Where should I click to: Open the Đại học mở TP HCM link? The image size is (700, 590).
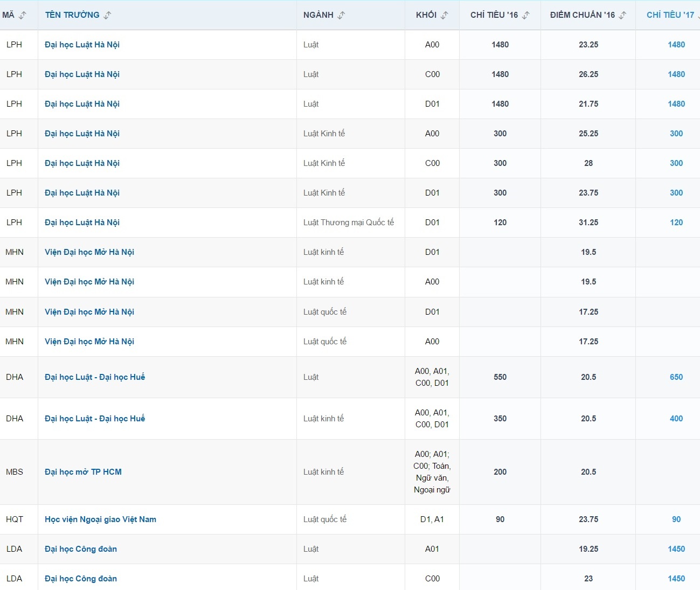click(x=83, y=472)
